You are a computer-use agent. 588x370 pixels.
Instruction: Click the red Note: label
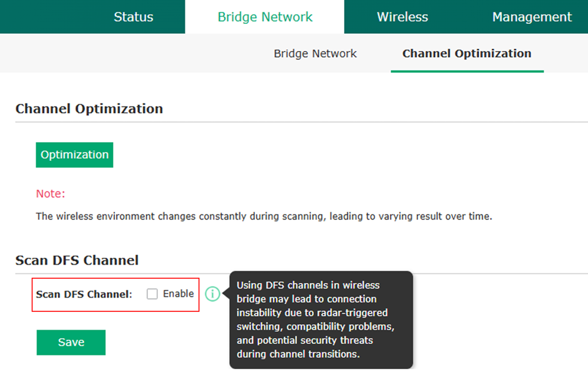pyautogui.click(x=51, y=194)
